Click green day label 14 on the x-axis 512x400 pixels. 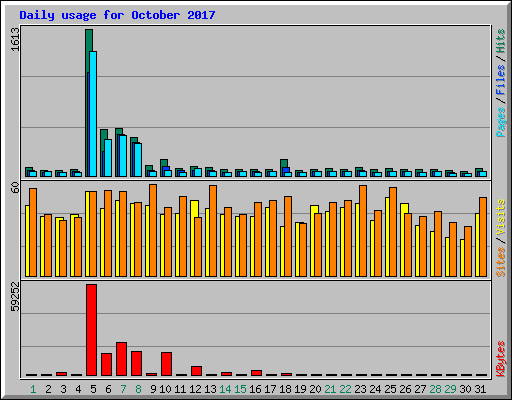click(x=225, y=389)
